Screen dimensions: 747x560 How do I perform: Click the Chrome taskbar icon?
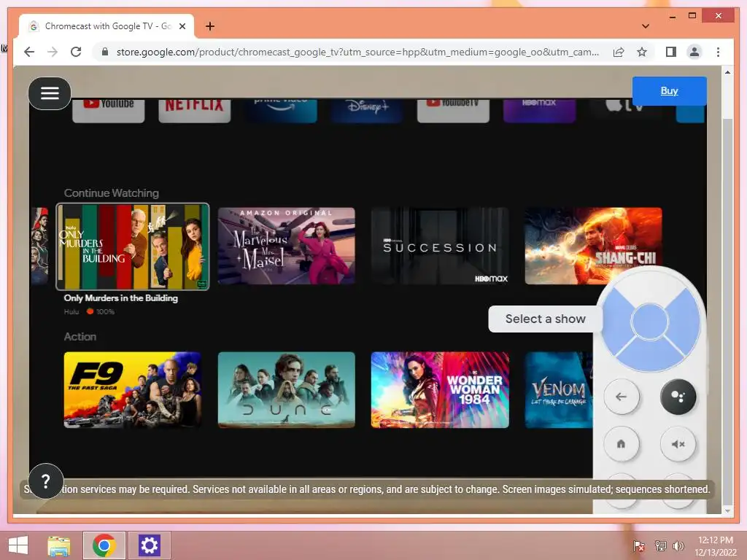(104, 545)
